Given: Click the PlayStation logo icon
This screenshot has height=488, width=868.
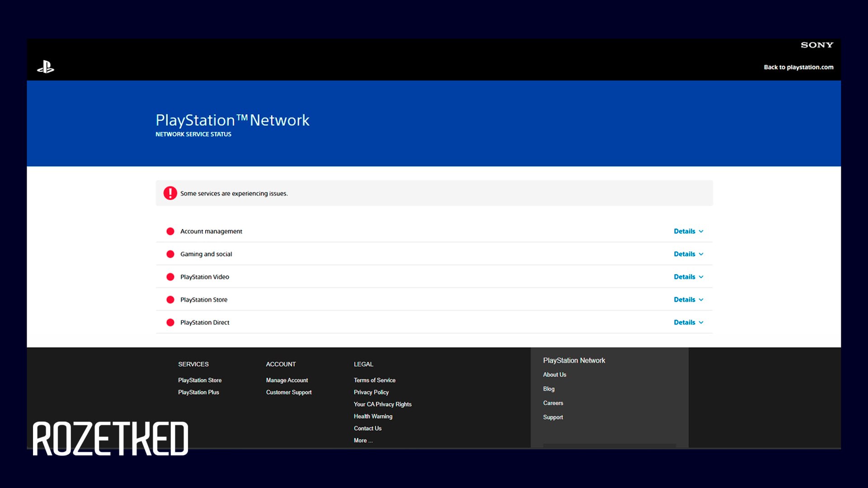Looking at the screenshot, I should pos(46,67).
